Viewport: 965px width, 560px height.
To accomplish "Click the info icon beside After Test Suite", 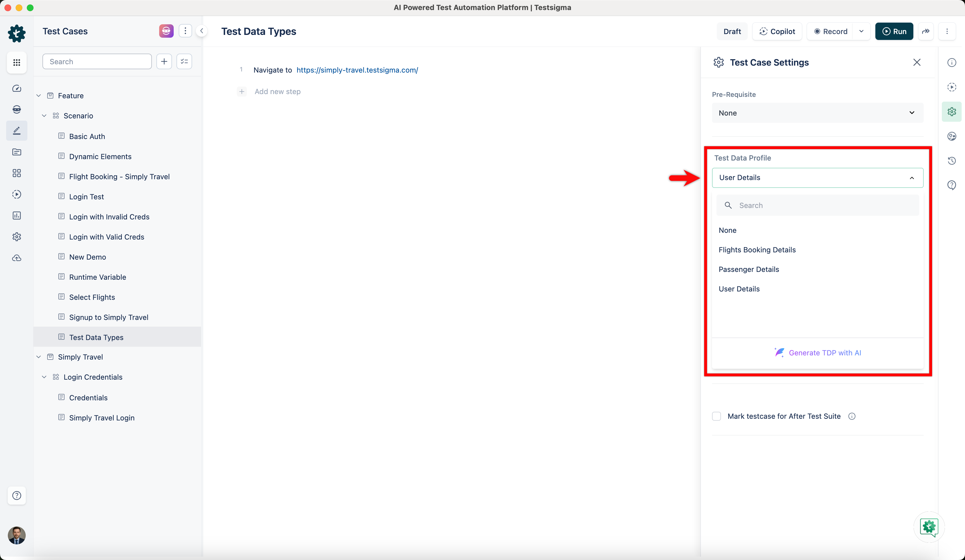I will tap(852, 416).
